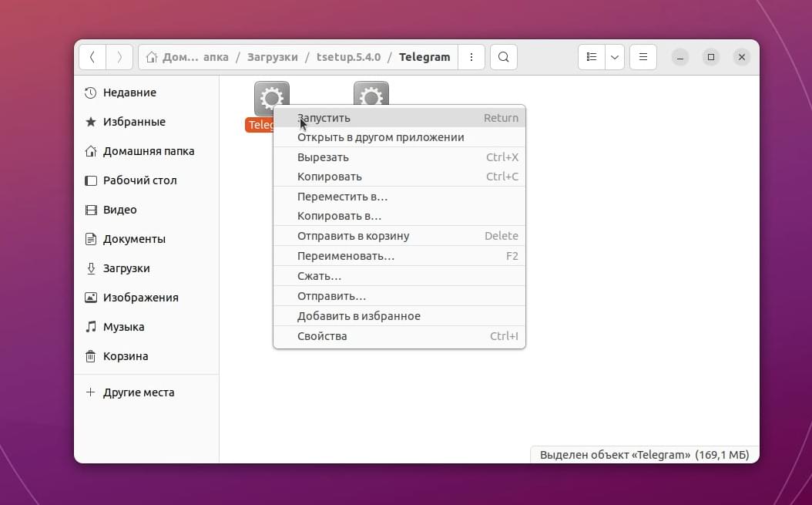
Task: Click the film icon beside Видео
Action: pyautogui.click(x=91, y=210)
